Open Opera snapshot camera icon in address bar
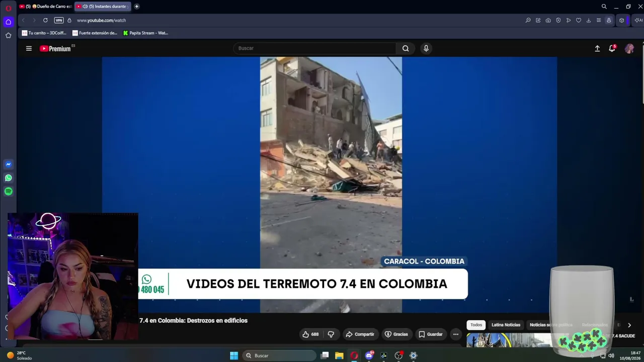This screenshot has height=362, width=644. tap(548, 20)
